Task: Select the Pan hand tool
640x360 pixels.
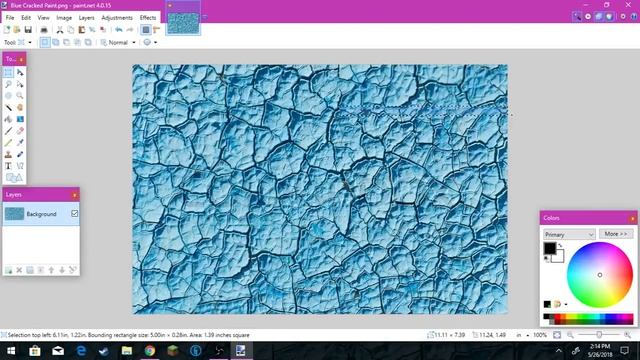Action: pyautogui.click(x=20, y=108)
